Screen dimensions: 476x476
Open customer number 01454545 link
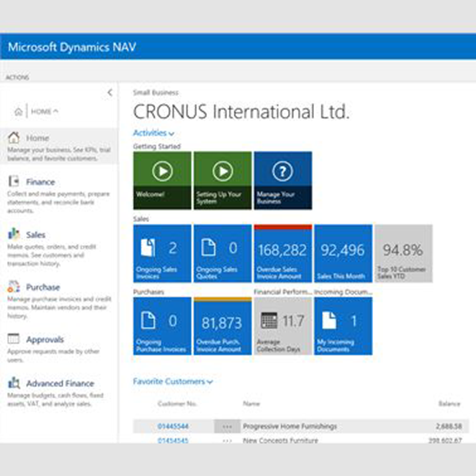tap(173, 440)
